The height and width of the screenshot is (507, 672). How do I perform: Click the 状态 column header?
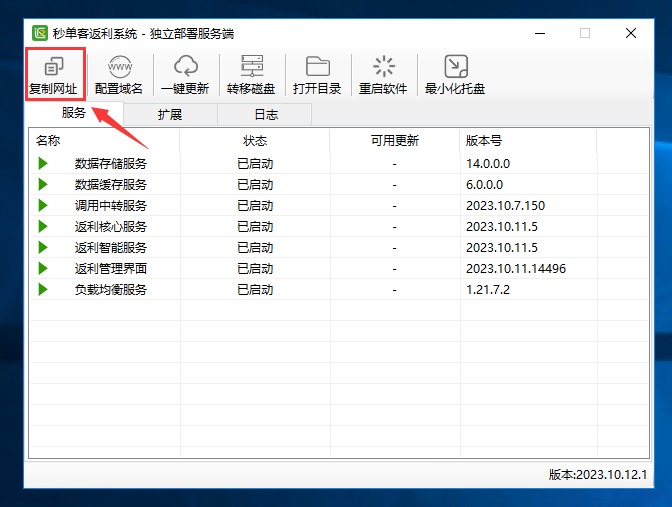pos(255,141)
